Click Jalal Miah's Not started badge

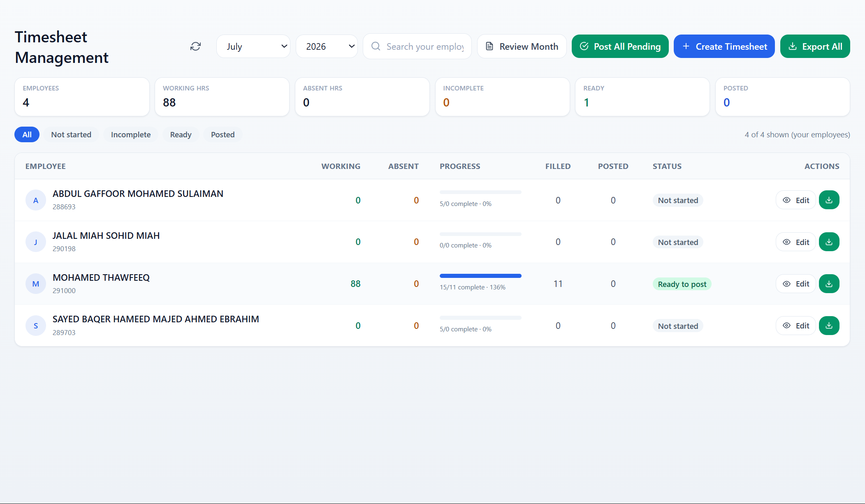pyautogui.click(x=678, y=242)
